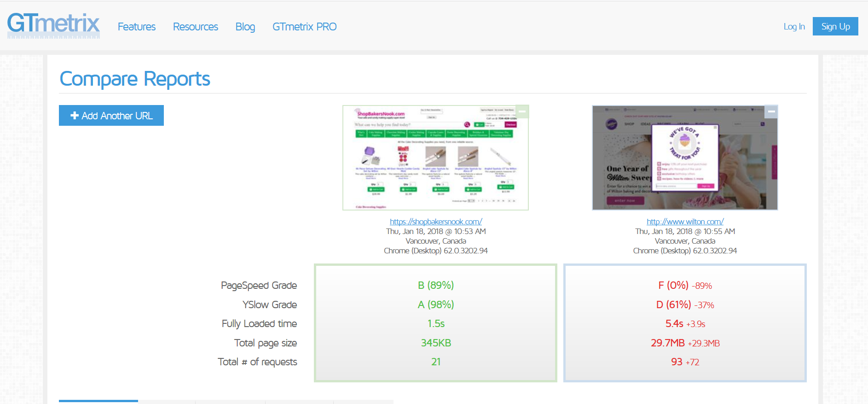868x404 pixels.
Task: Click the Sign Up button
Action: (x=835, y=26)
